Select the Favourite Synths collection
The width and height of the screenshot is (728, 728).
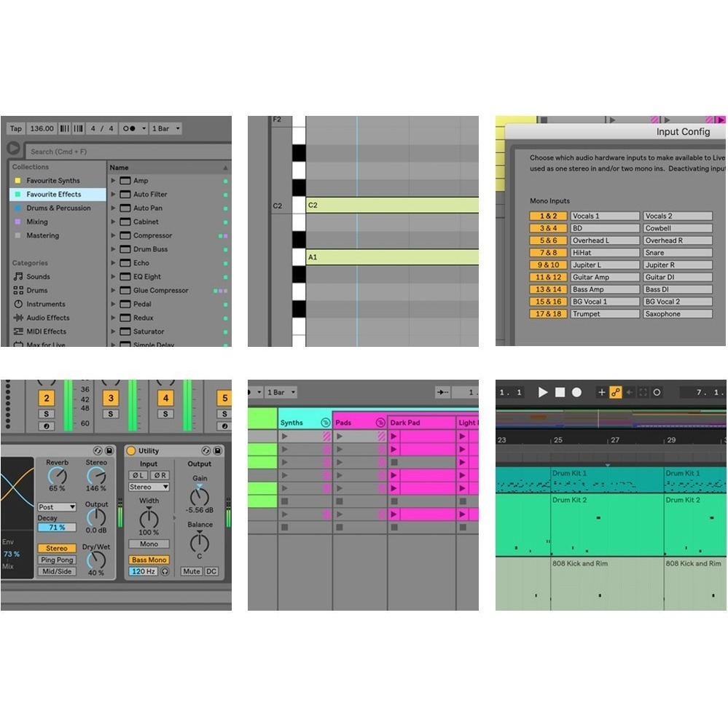pyautogui.click(x=53, y=181)
